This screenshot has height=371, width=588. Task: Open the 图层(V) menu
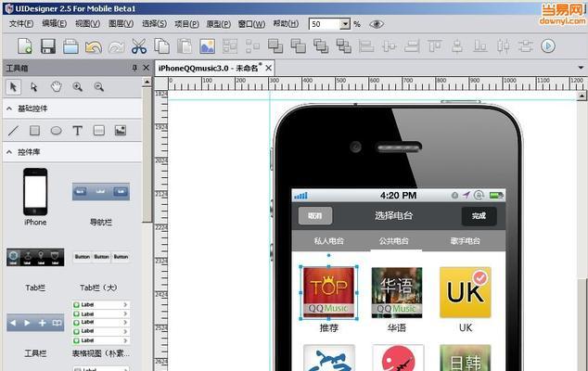[x=121, y=23]
